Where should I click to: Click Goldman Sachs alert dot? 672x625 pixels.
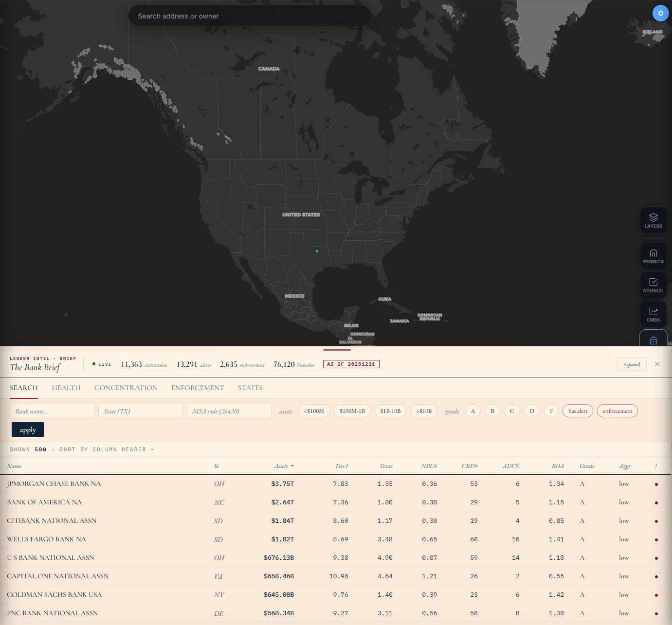point(656,595)
